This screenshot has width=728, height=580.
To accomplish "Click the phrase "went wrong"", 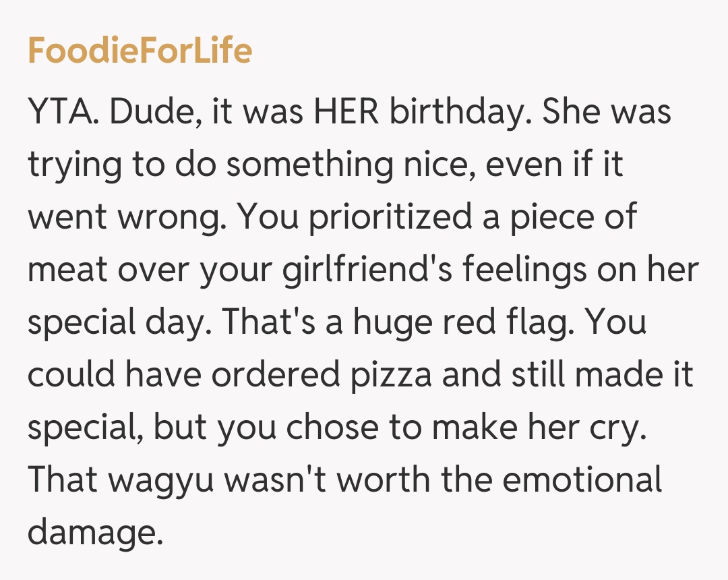I will click(123, 217).
